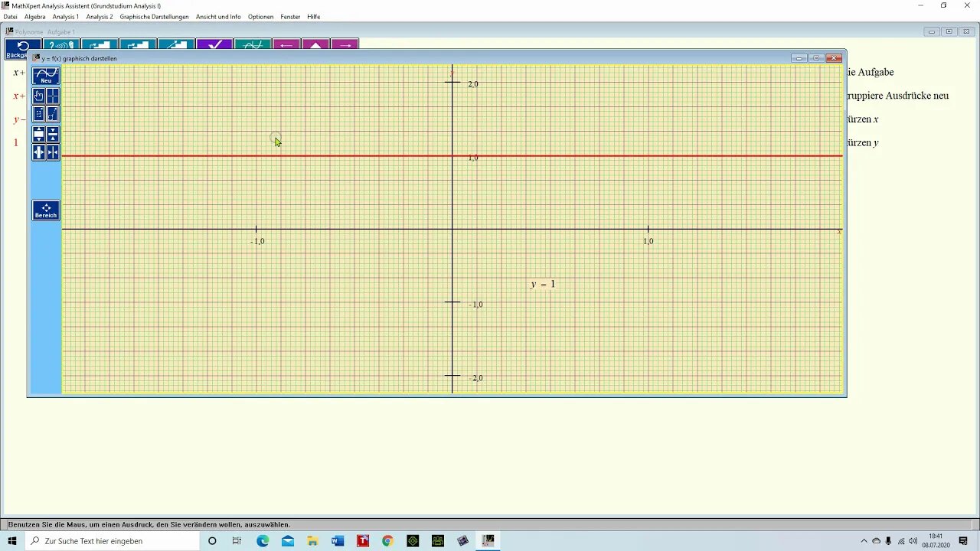
Task: Open the notification center icon
Action: coord(963,541)
